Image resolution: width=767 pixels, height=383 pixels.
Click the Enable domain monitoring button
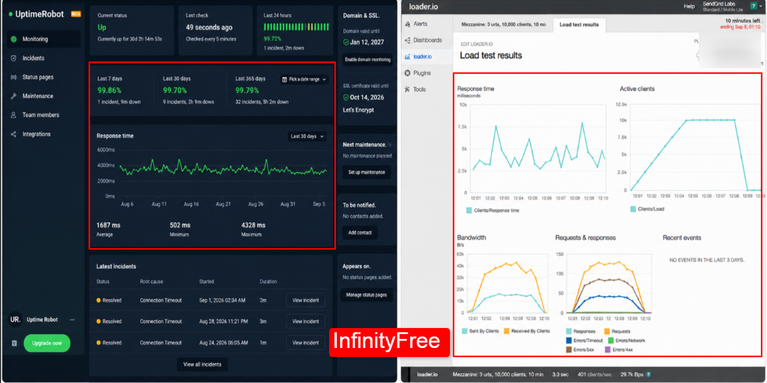(x=367, y=60)
